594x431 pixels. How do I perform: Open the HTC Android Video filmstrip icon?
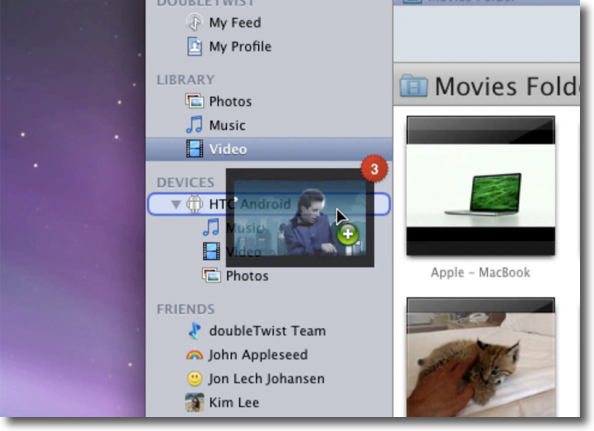pos(211,251)
